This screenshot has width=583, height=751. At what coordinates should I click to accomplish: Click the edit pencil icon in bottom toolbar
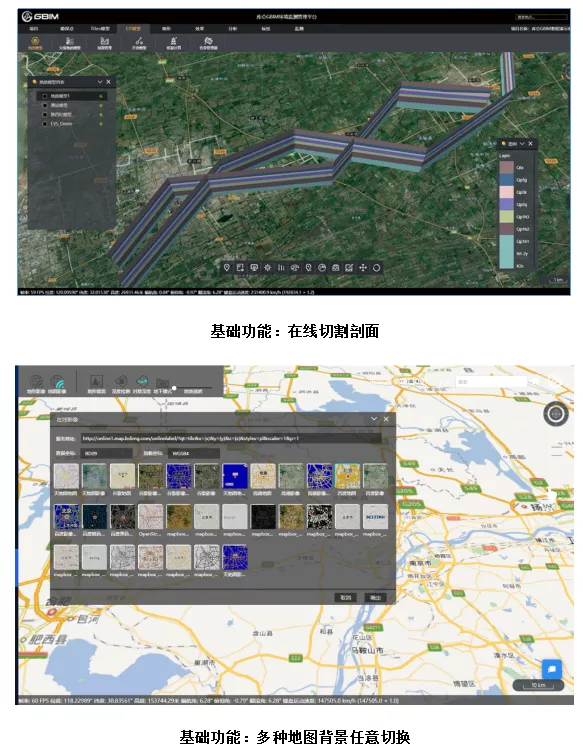pos(349,268)
